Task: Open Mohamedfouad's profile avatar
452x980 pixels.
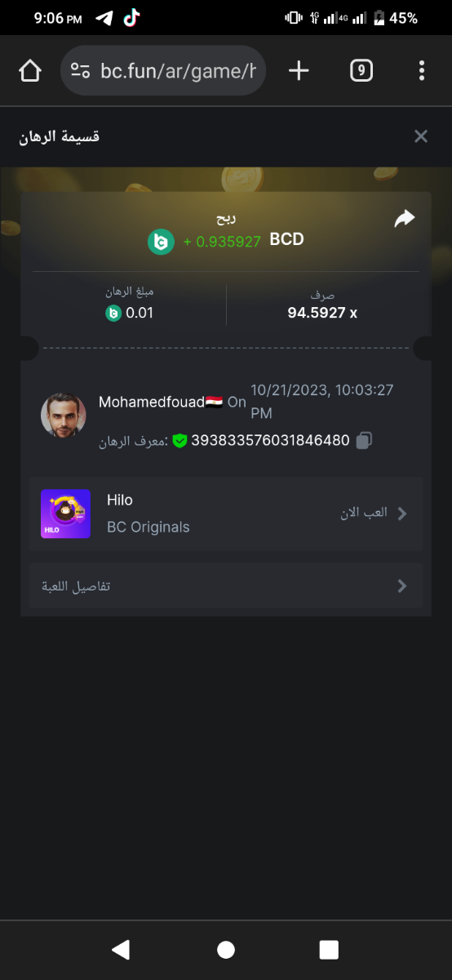Action: point(64,416)
